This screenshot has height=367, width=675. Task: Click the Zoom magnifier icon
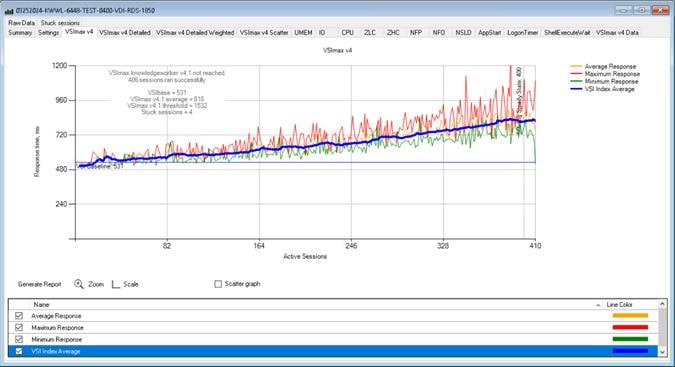78,284
